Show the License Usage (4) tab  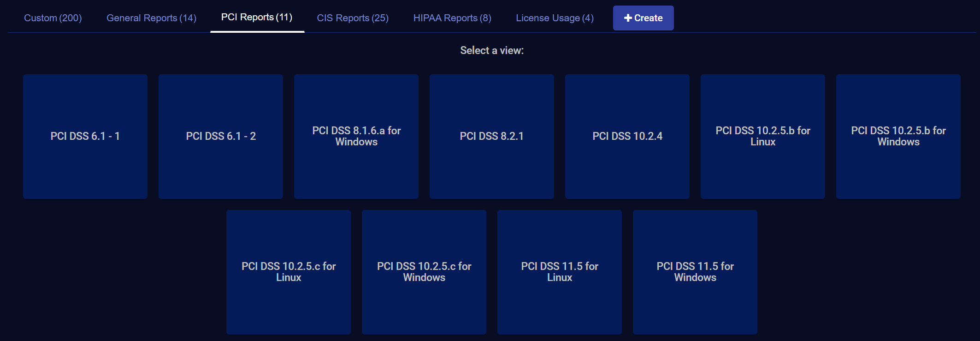[x=555, y=18]
